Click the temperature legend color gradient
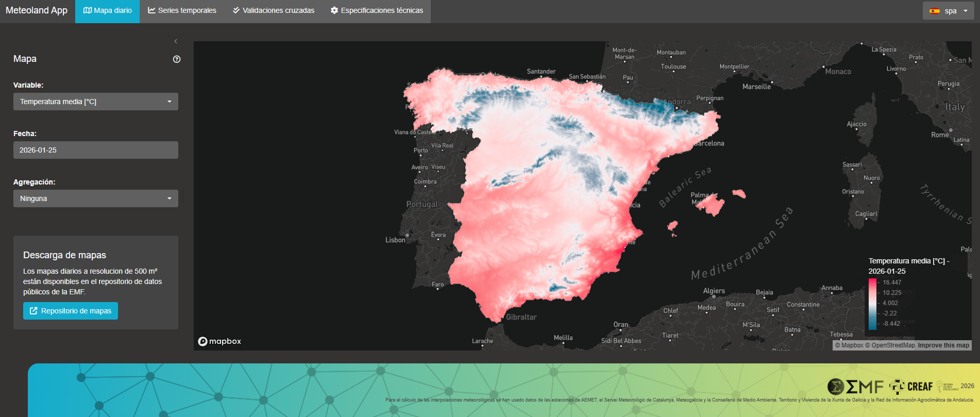980x417 pixels. click(x=872, y=304)
